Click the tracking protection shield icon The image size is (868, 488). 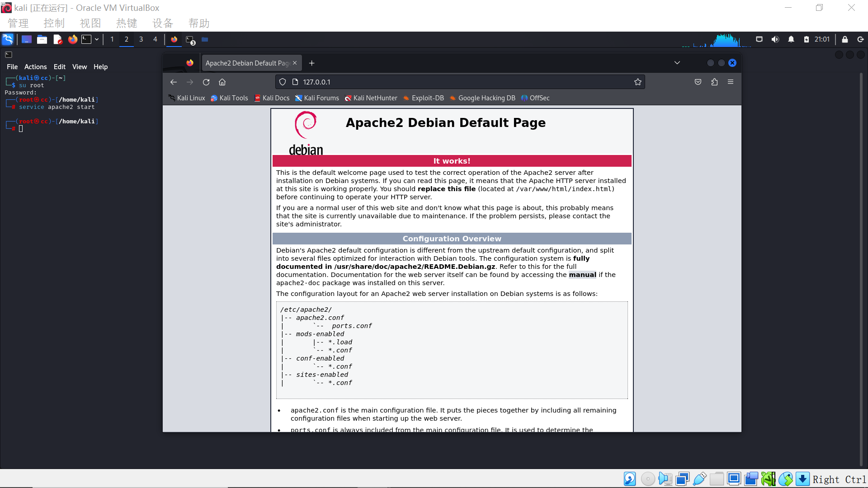tap(283, 82)
